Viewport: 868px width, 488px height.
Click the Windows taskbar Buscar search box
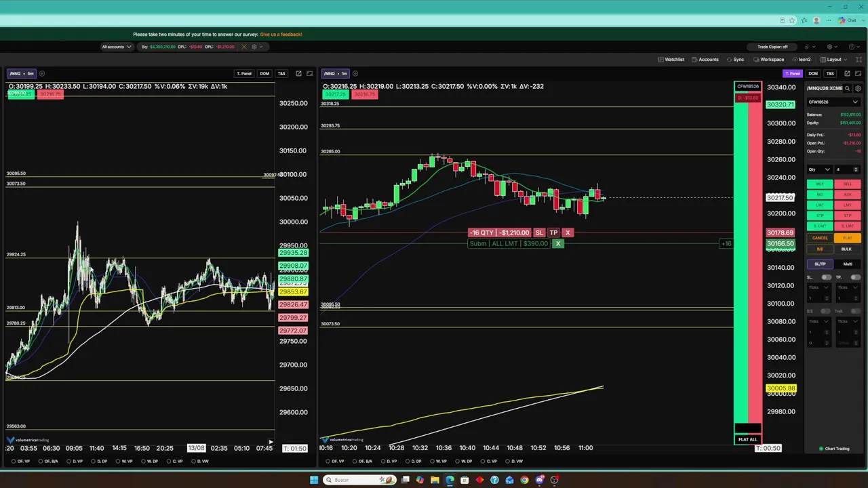tap(359, 480)
